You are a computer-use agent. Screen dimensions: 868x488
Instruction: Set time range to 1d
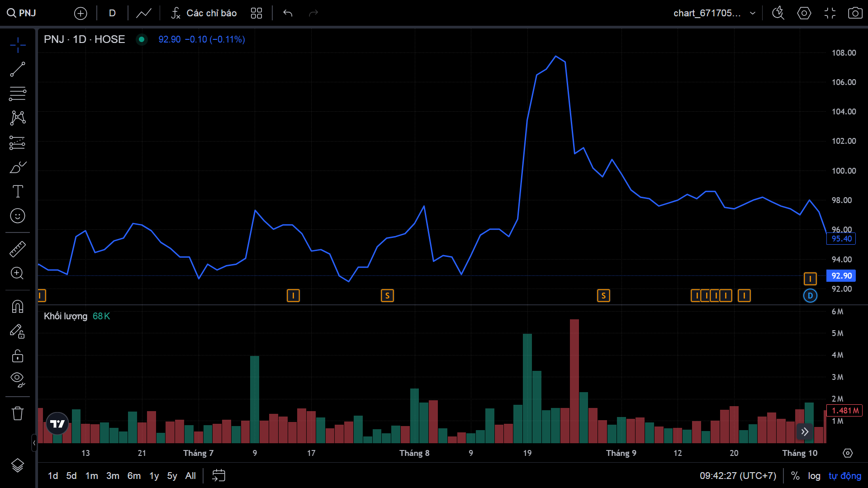click(53, 476)
